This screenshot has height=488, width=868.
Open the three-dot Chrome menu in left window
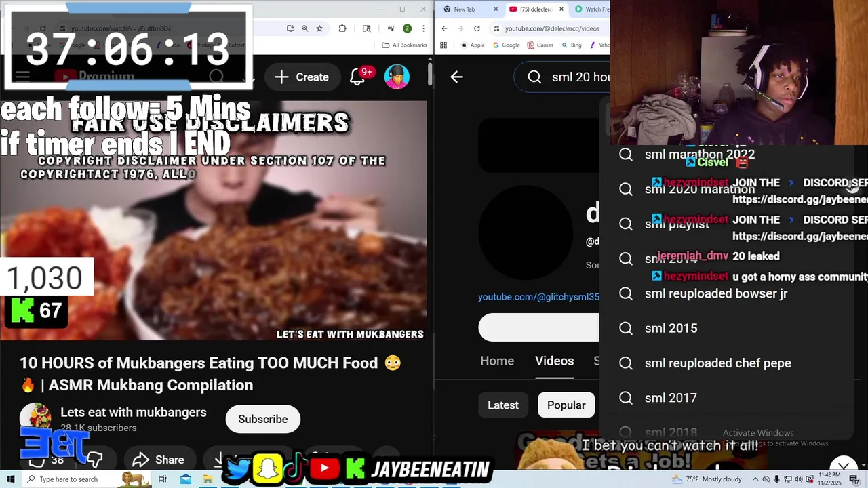click(x=422, y=28)
